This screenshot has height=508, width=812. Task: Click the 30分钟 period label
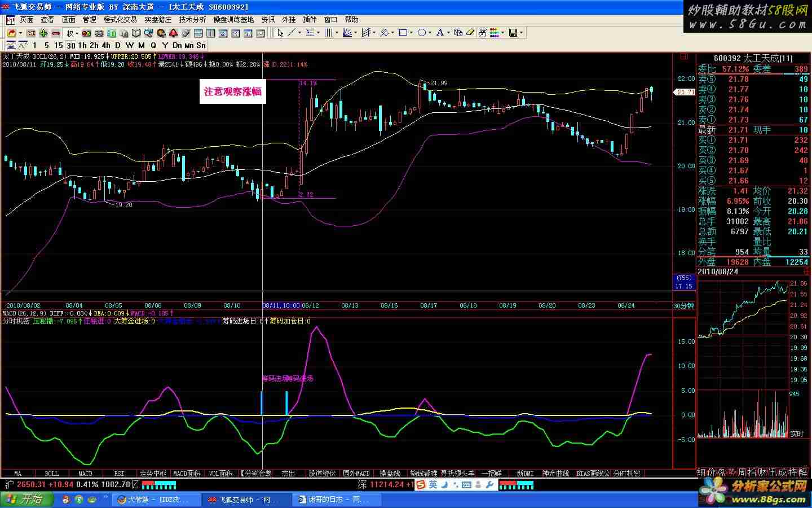(x=683, y=305)
